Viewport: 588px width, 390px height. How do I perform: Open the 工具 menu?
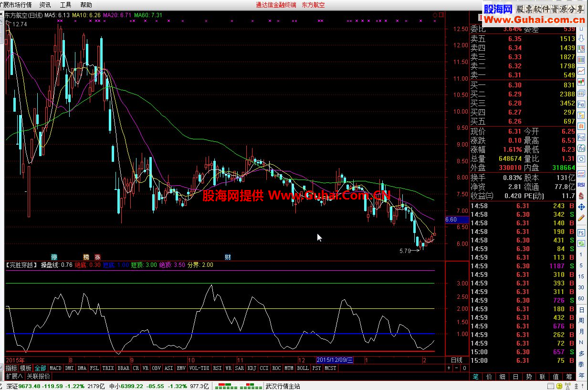click(65, 5)
